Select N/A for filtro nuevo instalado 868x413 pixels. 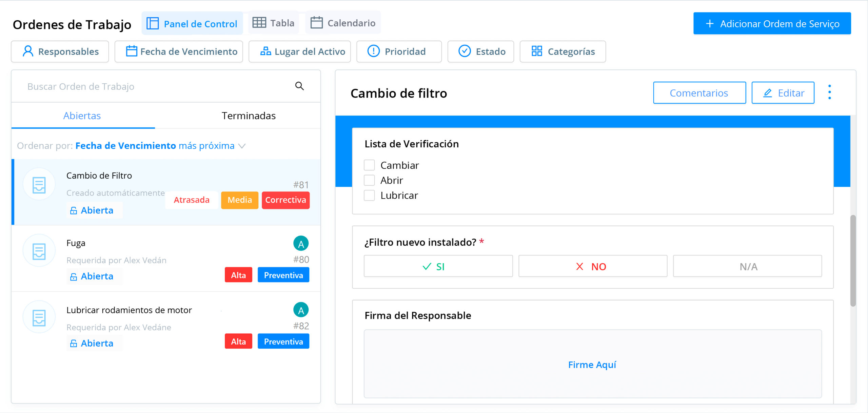click(x=747, y=266)
